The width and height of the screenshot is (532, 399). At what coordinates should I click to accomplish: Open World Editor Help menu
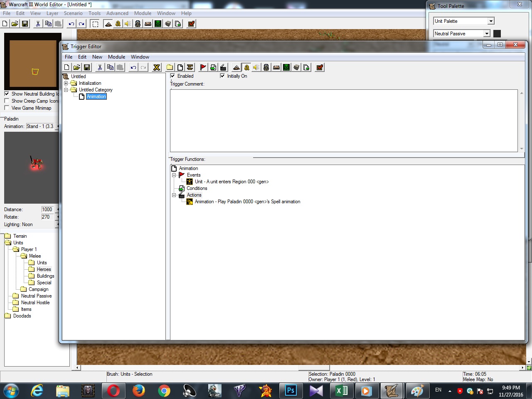(186, 13)
